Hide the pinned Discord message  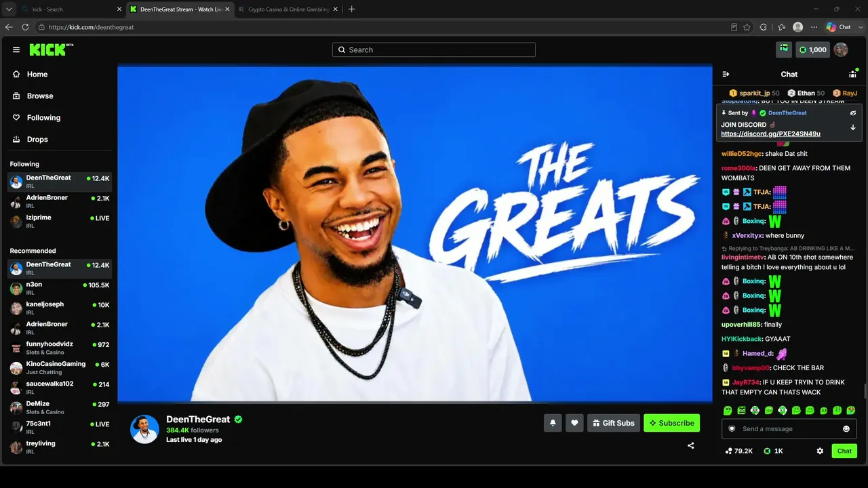tap(853, 113)
